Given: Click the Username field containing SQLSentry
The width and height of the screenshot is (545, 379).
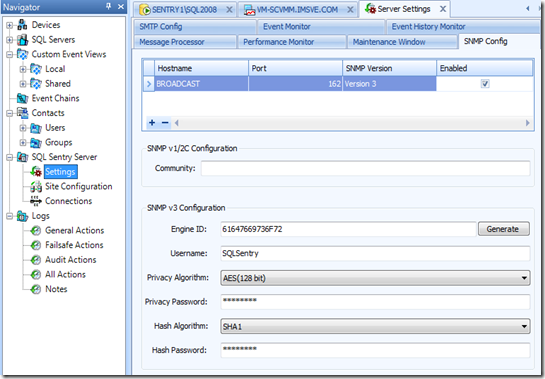Looking at the screenshot, I should [x=375, y=253].
